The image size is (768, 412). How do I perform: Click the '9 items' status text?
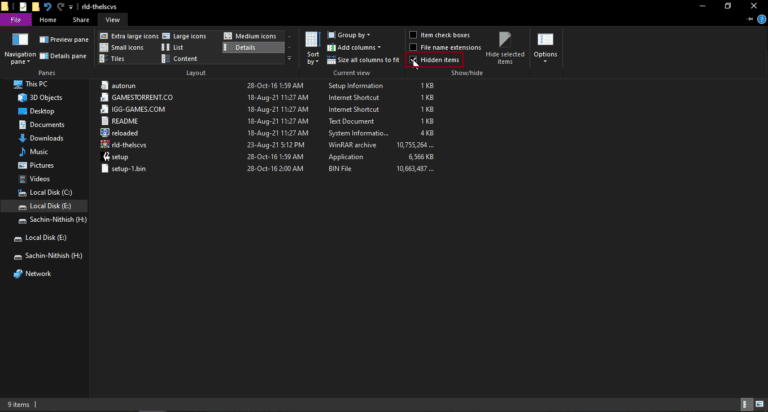tap(18, 405)
